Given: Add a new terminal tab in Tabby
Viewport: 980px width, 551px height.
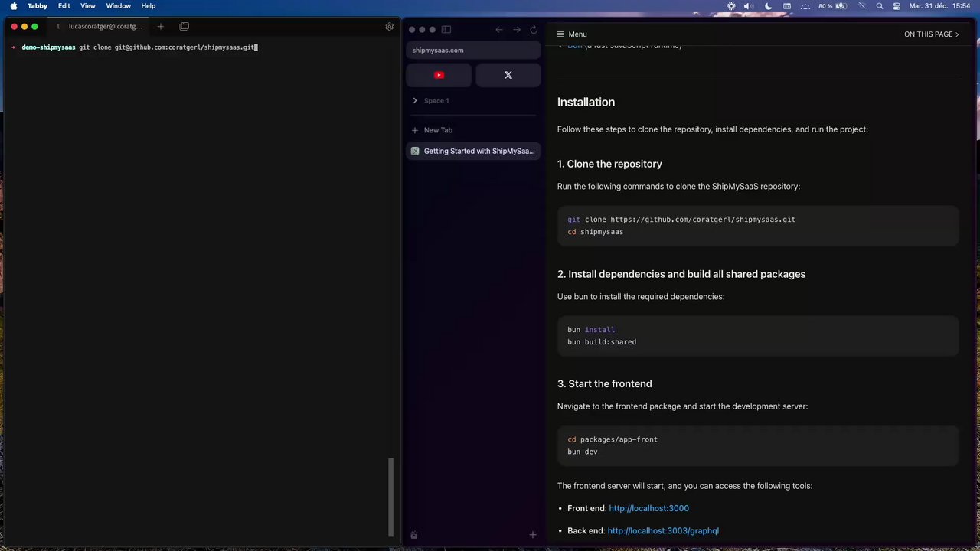Looking at the screenshot, I should pos(160,26).
